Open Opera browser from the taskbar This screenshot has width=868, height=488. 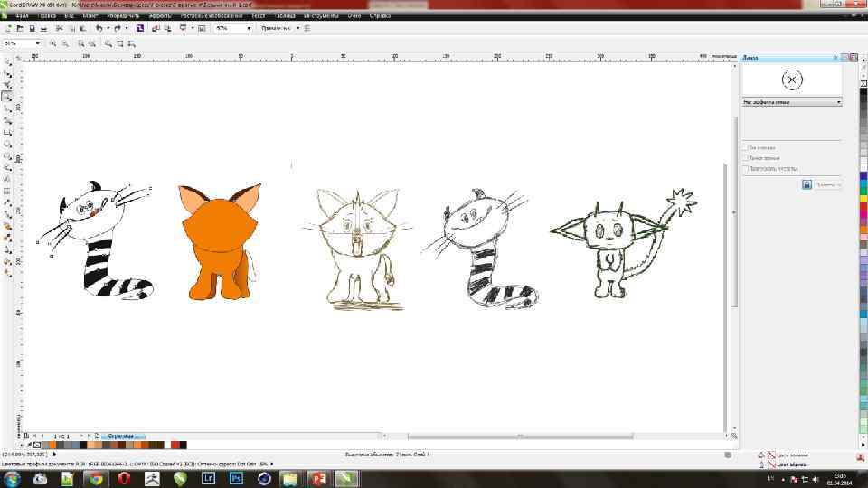[x=124, y=479]
